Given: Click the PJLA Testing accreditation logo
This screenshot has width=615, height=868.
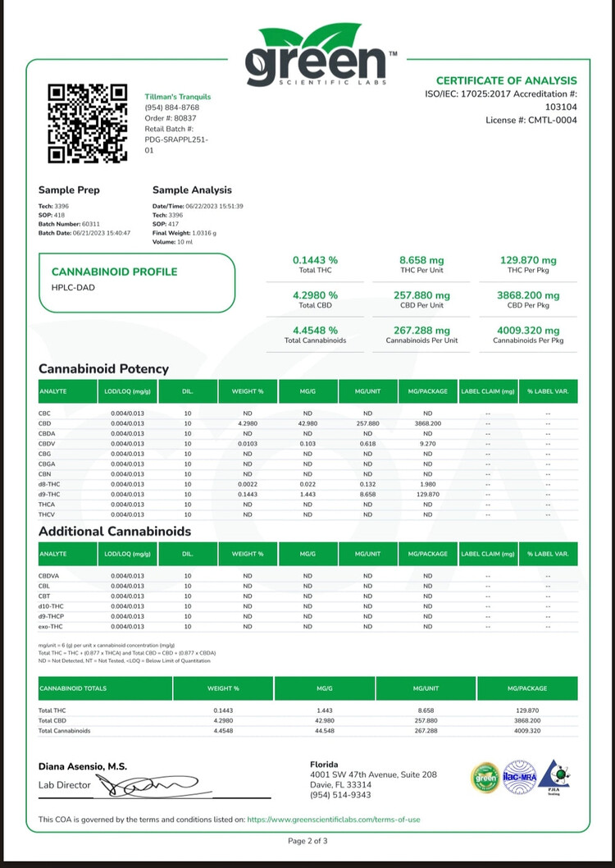Looking at the screenshot, I should [554, 777].
